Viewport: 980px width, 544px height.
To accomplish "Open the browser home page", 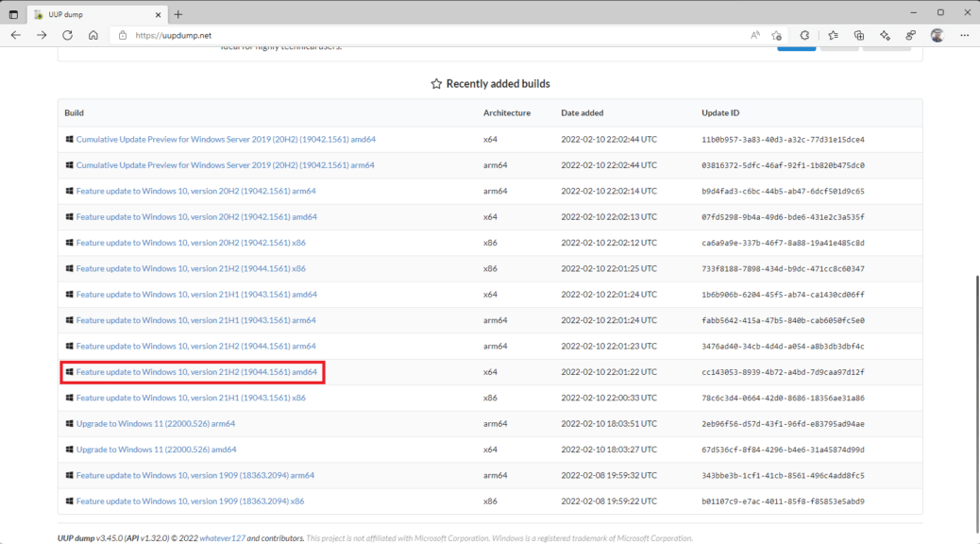I will (x=92, y=35).
